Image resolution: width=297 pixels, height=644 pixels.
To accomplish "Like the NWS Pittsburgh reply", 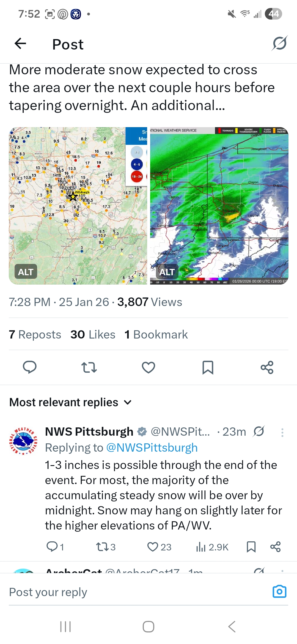I will [153, 547].
